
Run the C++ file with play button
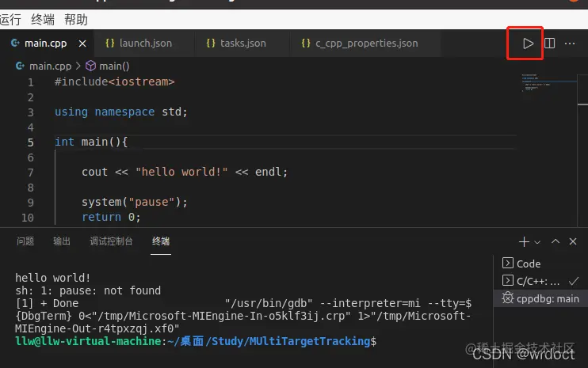(528, 44)
